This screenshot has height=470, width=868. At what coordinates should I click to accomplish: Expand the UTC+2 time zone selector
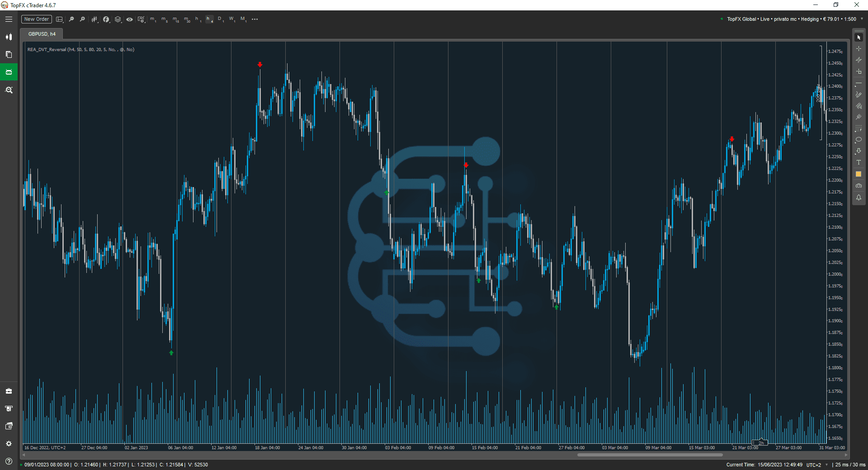point(816,465)
